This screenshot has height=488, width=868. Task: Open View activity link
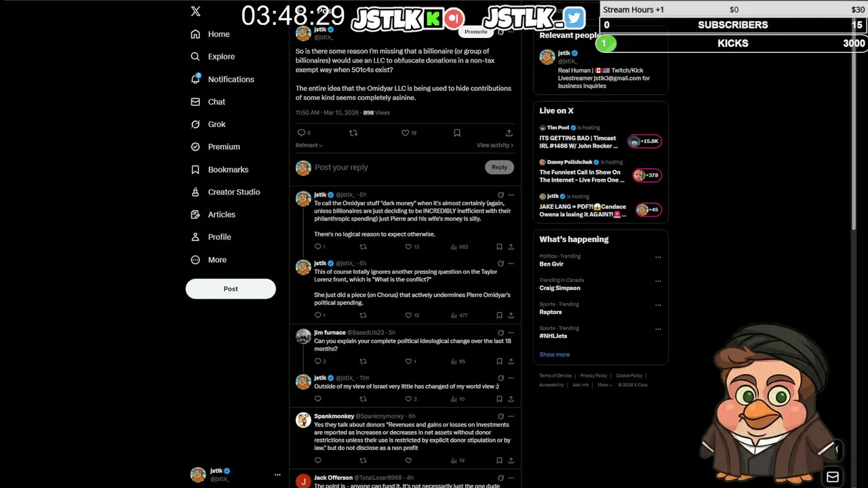click(495, 145)
